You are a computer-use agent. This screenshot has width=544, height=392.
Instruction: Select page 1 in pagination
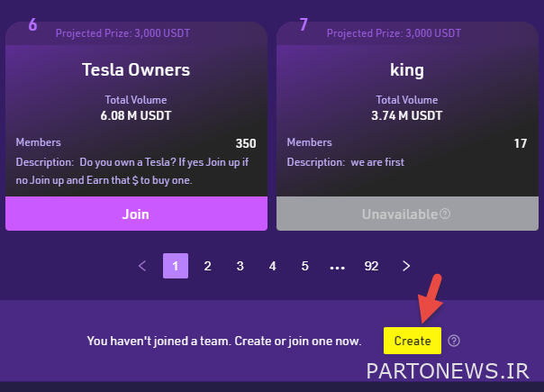click(x=176, y=266)
